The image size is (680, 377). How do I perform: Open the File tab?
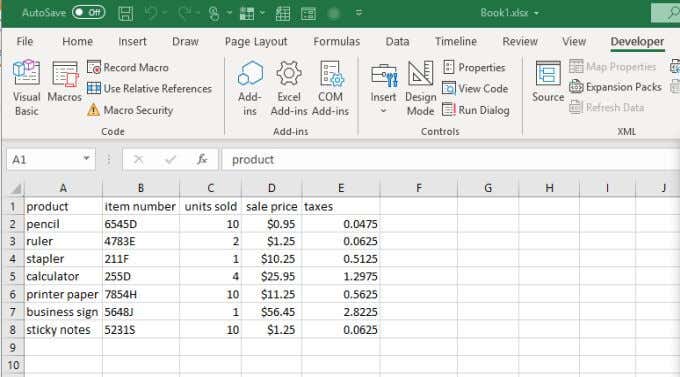tap(25, 41)
